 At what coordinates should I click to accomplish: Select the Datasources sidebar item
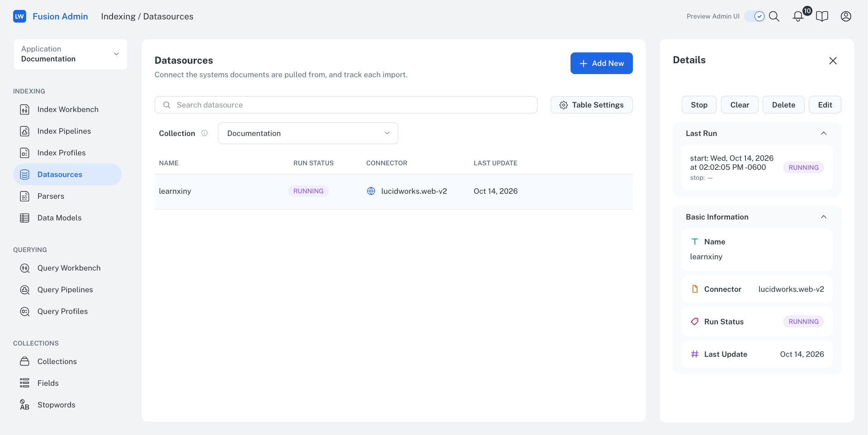67,174
